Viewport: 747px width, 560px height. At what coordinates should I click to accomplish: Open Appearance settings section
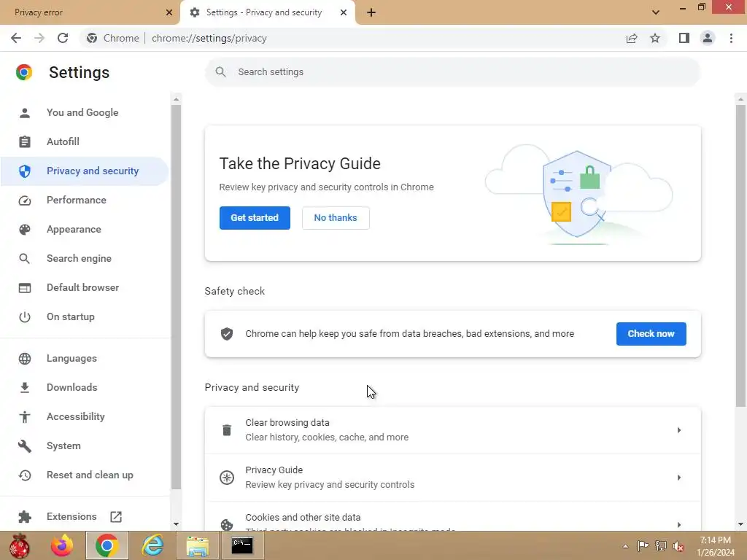click(85, 229)
